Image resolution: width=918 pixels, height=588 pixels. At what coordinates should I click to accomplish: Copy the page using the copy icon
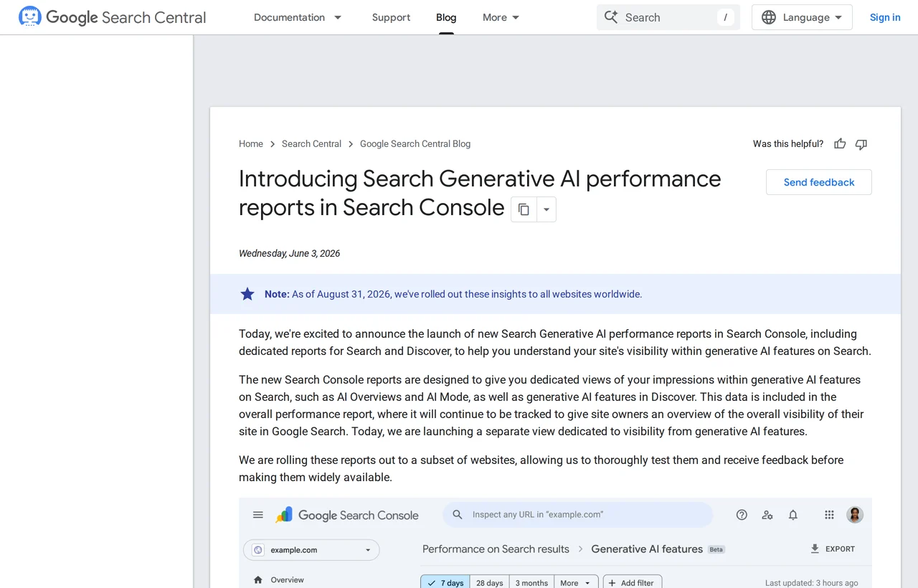pyautogui.click(x=524, y=209)
